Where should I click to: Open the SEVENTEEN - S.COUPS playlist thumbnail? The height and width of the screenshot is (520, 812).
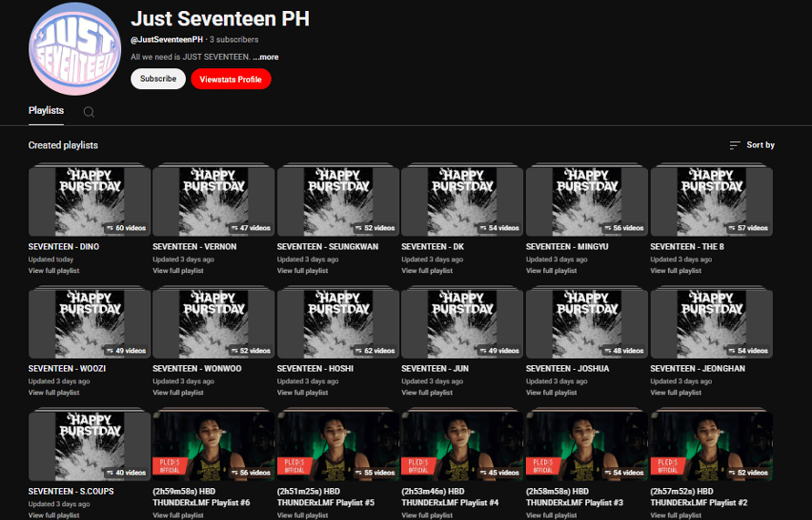click(x=89, y=446)
